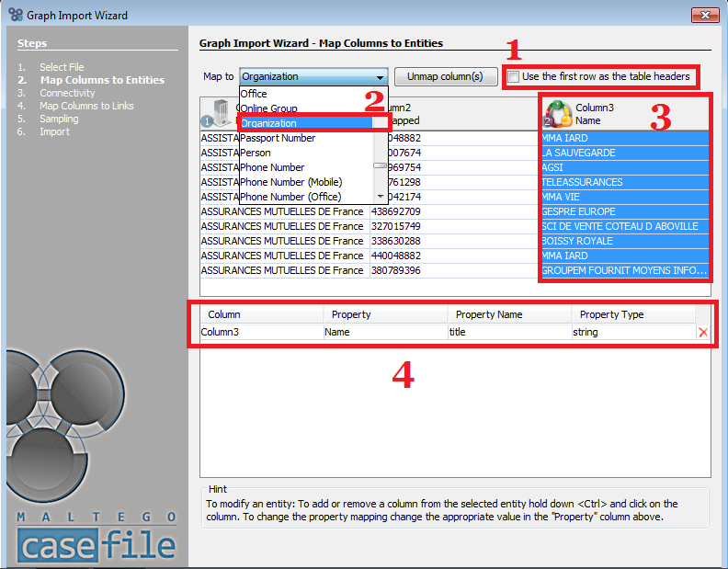Click the 'LA SAUVEGARDE' cell
The image size is (728, 569).
pyautogui.click(x=625, y=153)
